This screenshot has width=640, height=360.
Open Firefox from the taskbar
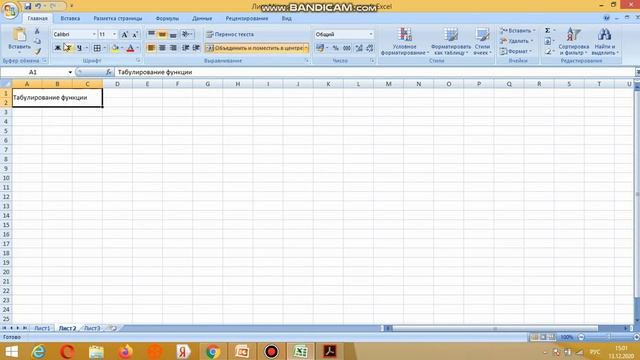pos(125,351)
